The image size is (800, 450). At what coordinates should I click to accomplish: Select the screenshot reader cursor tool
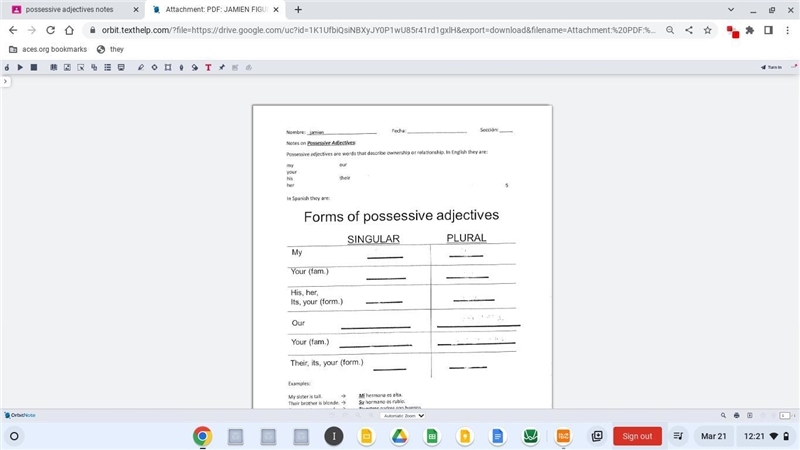(81, 67)
